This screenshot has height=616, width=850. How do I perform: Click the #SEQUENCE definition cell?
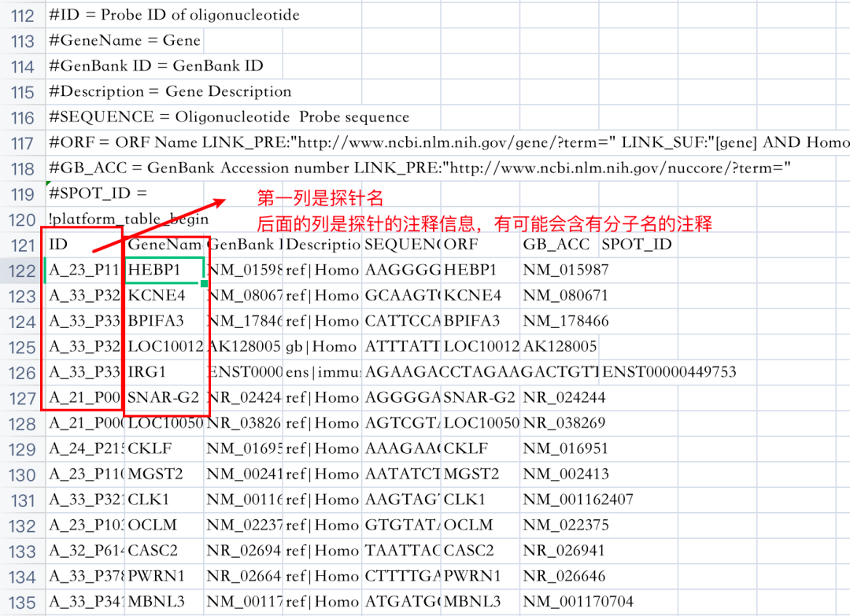(229, 117)
